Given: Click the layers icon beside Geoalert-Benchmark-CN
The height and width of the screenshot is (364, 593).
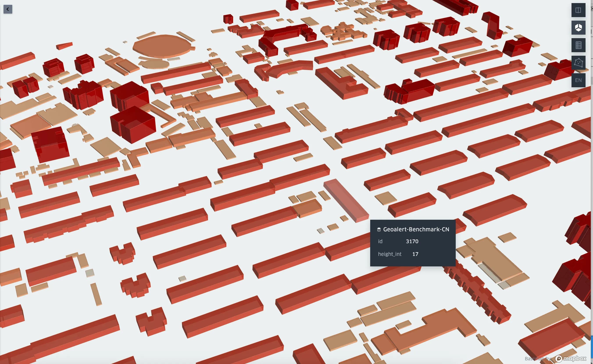Looking at the screenshot, I should tap(379, 229).
